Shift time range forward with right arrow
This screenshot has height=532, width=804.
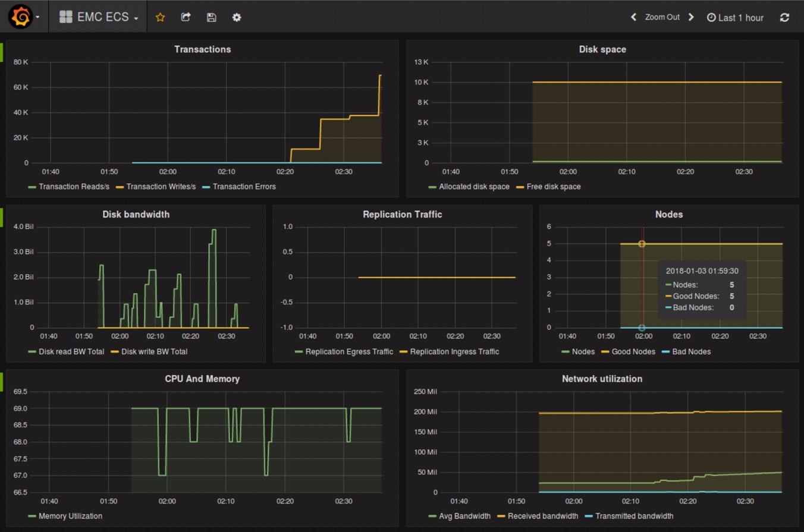click(691, 17)
